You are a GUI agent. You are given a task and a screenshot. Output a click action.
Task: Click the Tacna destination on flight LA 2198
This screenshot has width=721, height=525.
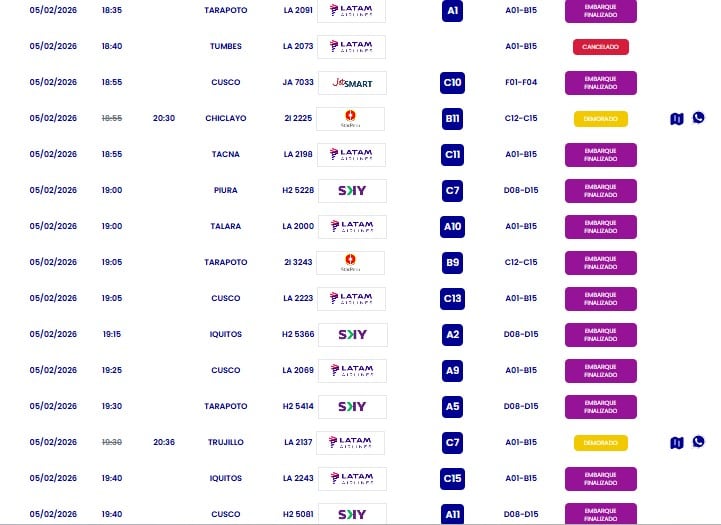point(226,155)
